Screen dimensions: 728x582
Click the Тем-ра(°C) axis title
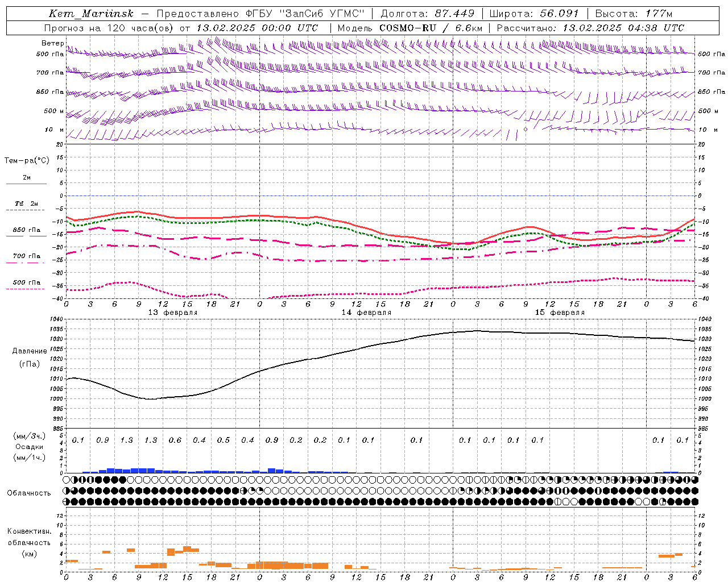(27, 160)
